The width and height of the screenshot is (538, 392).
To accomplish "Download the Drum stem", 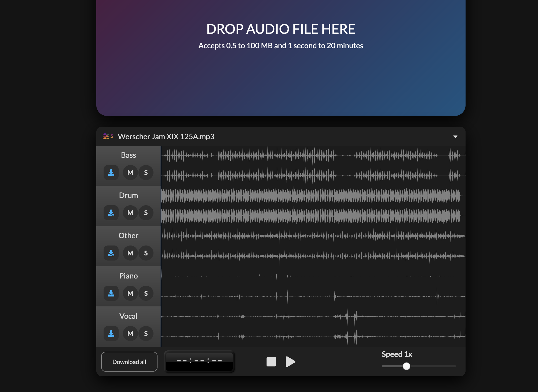I will coord(111,213).
